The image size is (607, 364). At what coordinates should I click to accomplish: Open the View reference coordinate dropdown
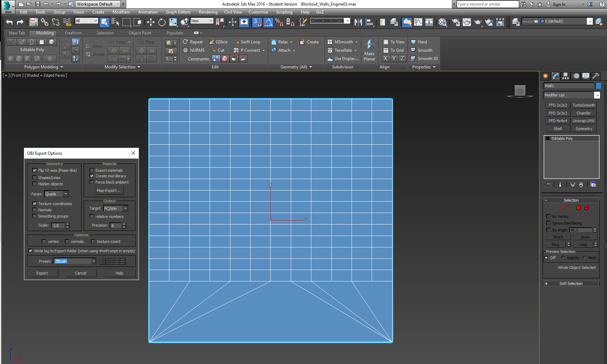202,21
